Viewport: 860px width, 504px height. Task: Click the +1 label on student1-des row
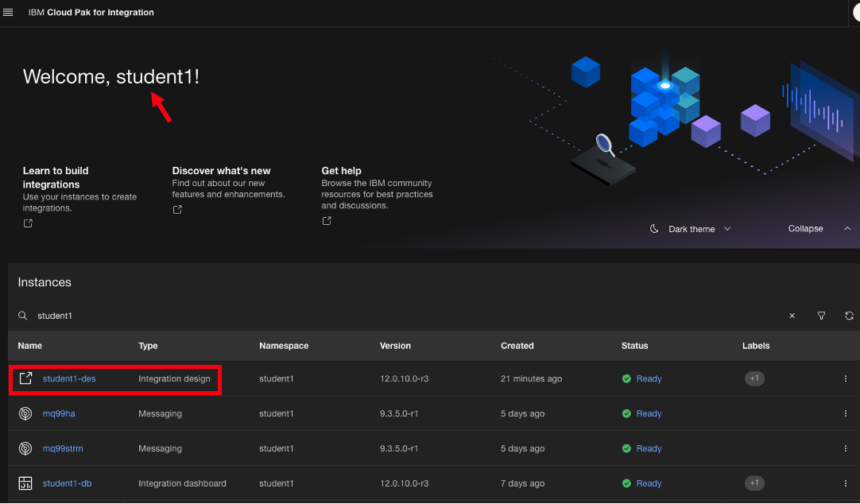[754, 378]
